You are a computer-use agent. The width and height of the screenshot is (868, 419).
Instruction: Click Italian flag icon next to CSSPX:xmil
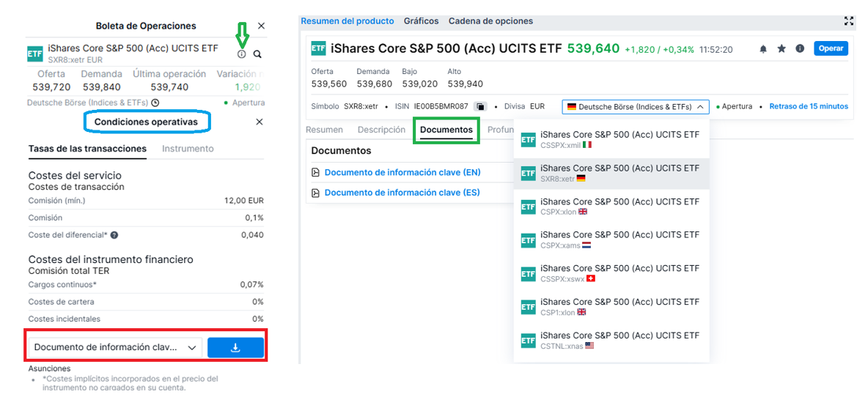(x=587, y=145)
